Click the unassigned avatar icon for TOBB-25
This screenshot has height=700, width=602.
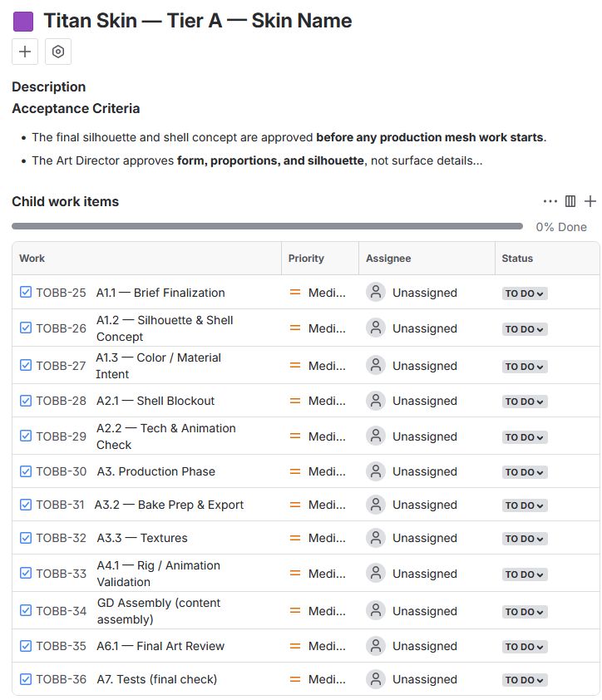(x=376, y=293)
